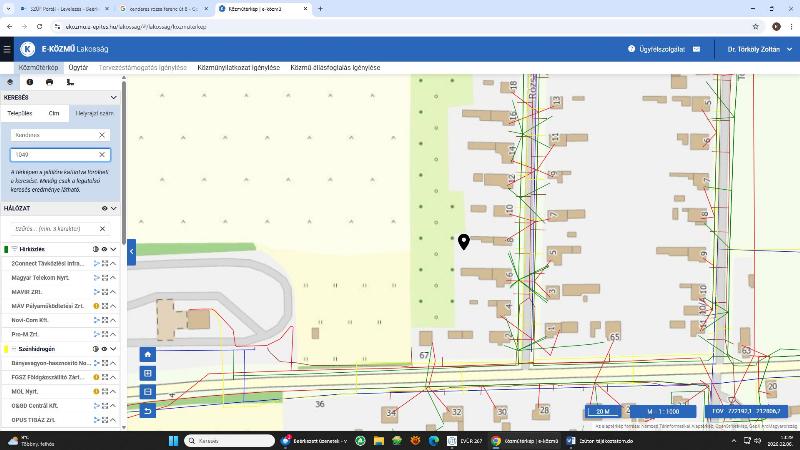The height and width of the screenshot is (450, 800).
Task: Click the home view map button
Action: (x=148, y=354)
